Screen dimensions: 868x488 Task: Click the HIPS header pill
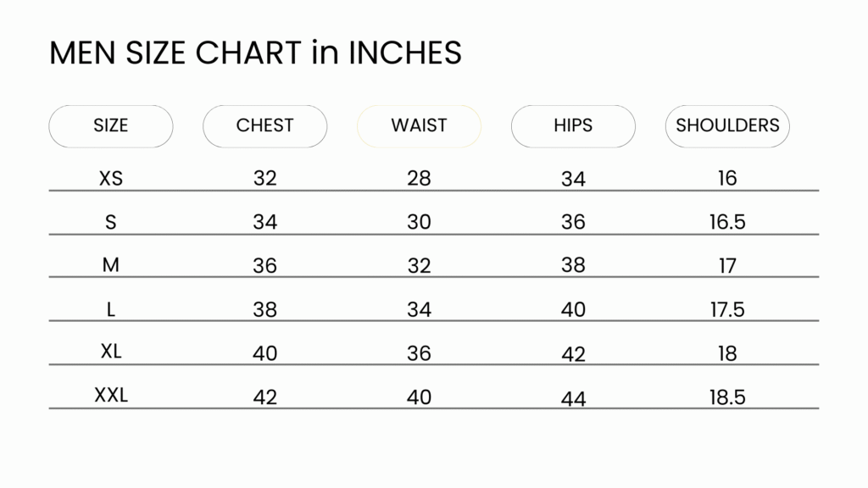coord(573,126)
